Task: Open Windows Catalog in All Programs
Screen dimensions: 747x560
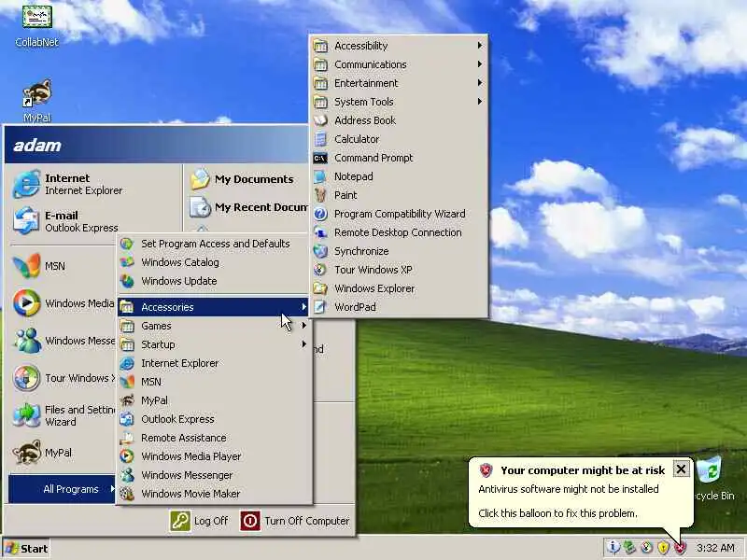Action: point(214,262)
